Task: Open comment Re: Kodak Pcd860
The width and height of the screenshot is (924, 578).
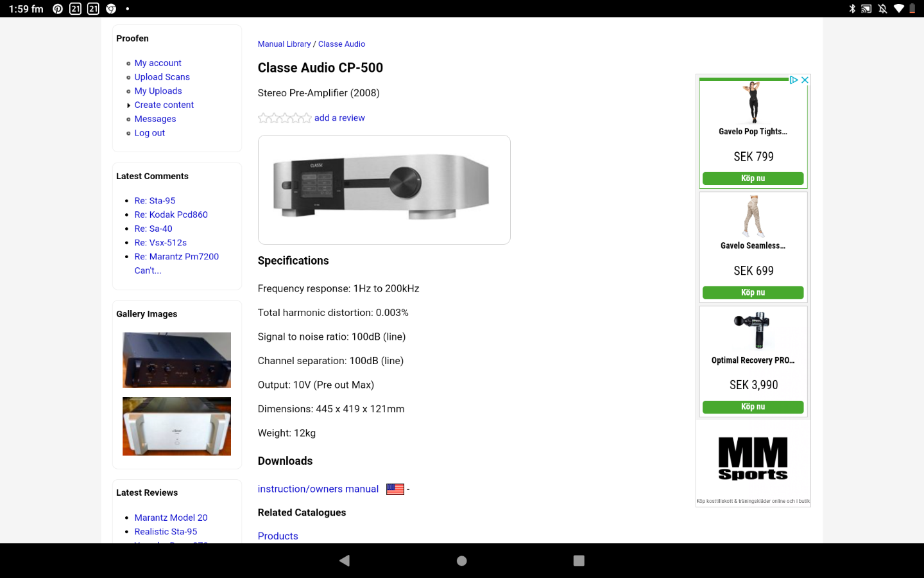Action: coord(171,215)
